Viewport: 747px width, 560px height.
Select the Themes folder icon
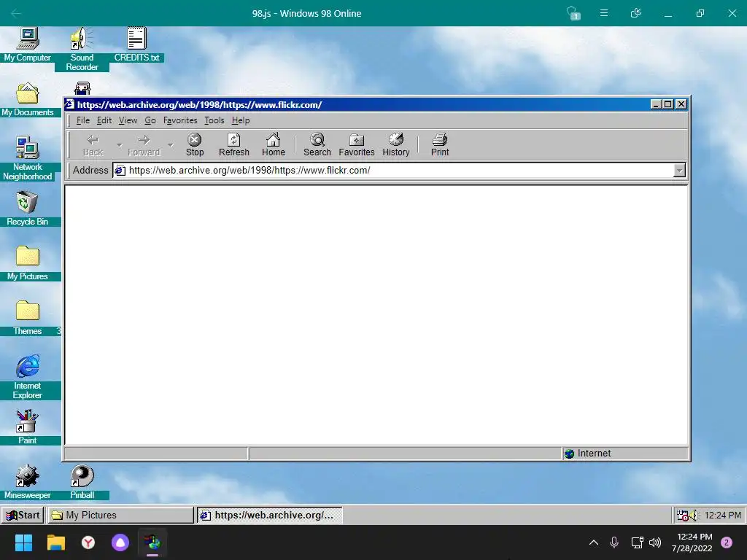[x=28, y=318]
